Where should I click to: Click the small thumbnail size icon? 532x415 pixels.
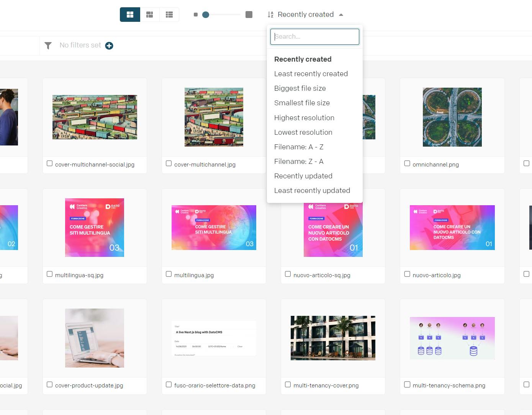pyautogui.click(x=196, y=15)
